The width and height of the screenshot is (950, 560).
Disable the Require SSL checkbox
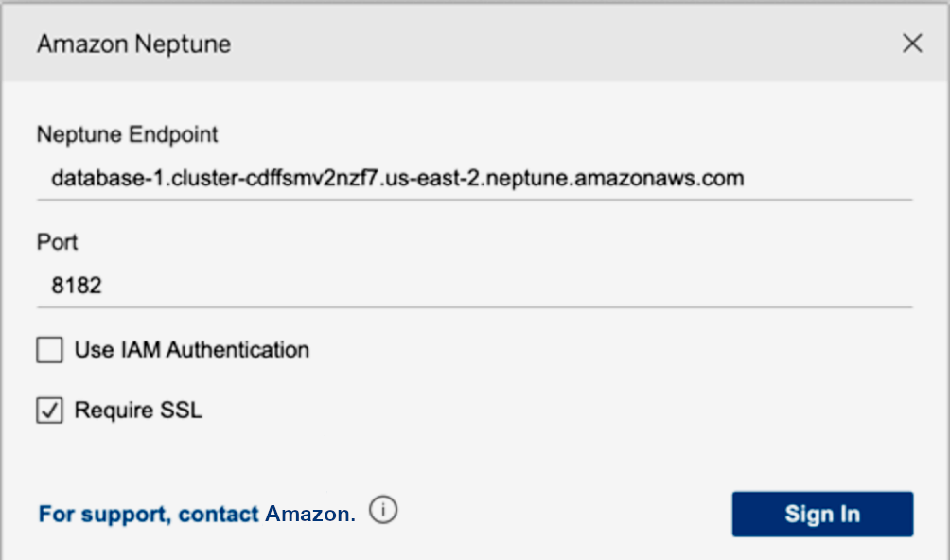48,411
